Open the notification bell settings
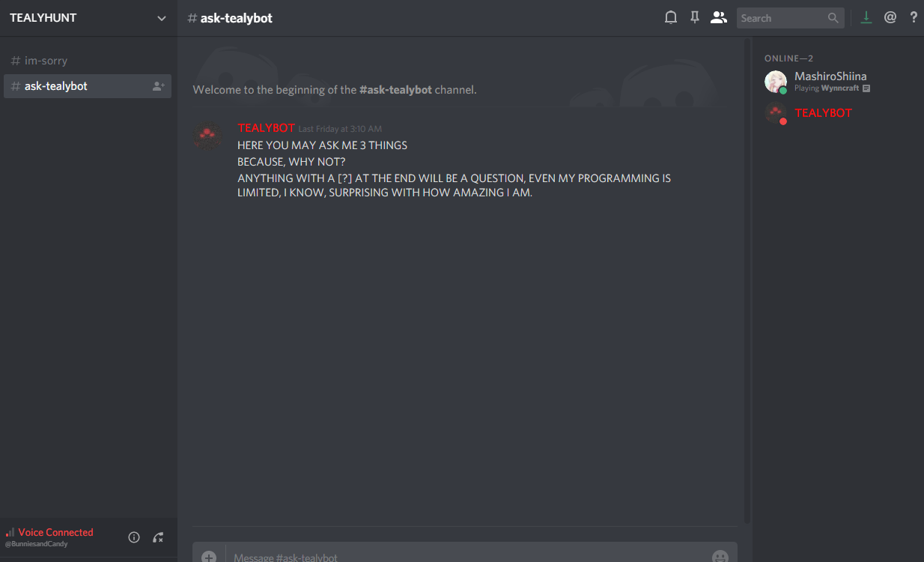 coord(670,16)
